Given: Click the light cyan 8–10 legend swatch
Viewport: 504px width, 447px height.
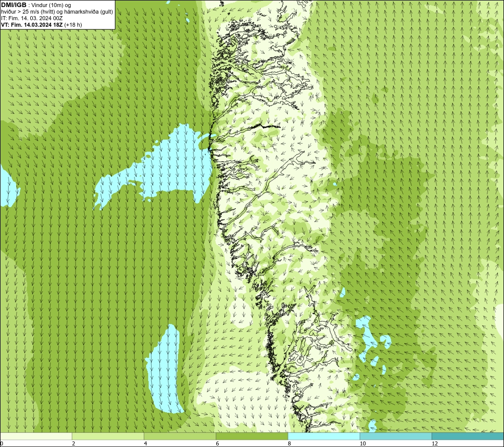Looking at the screenshot, I should (324, 436).
